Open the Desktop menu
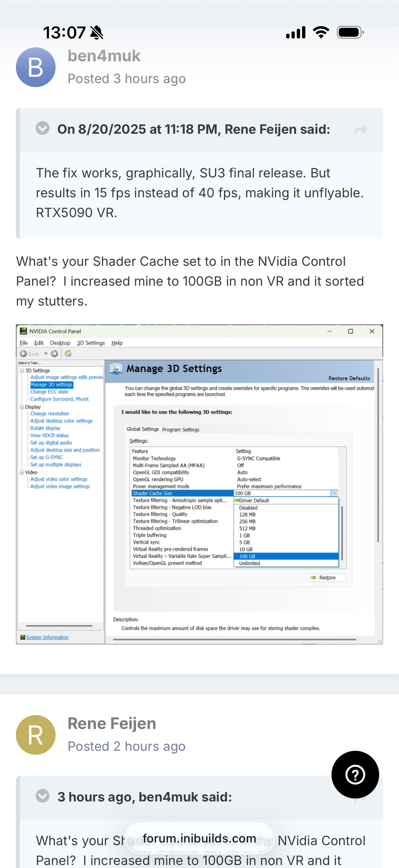 (60, 343)
